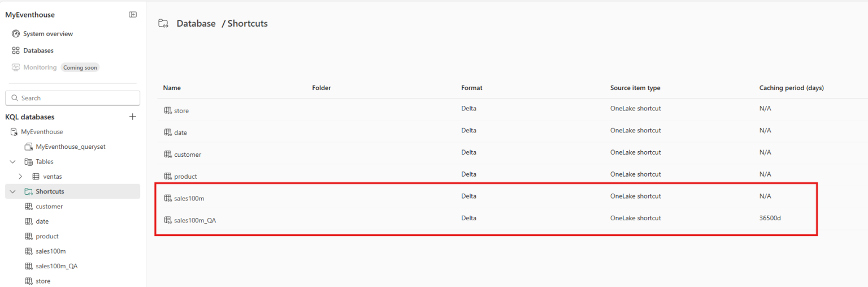The width and height of the screenshot is (868, 287).
Task: Click the MyEventhouse_queryset icon
Action: [x=29, y=147]
